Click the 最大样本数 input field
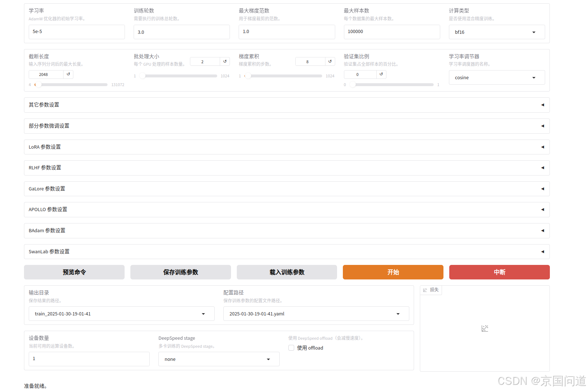The image size is (588, 391). [392, 32]
